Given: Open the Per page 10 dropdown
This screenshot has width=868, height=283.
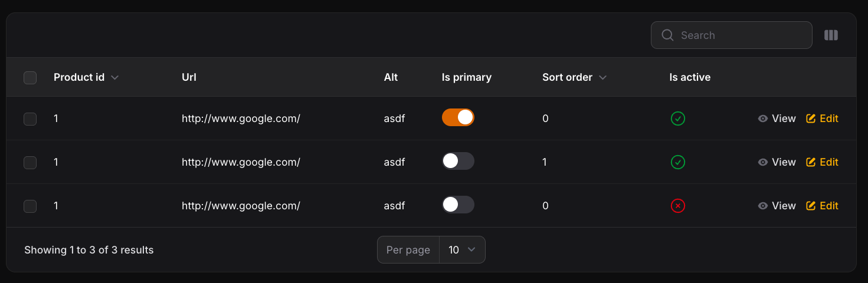Looking at the screenshot, I should [462, 250].
